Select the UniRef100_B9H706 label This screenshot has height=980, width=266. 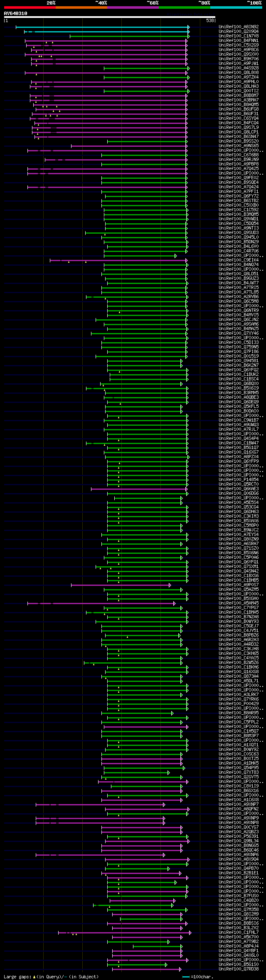point(239,59)
